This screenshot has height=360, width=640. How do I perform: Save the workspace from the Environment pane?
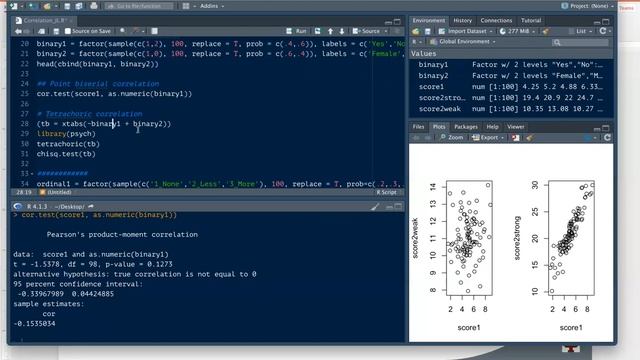point(427,31)
